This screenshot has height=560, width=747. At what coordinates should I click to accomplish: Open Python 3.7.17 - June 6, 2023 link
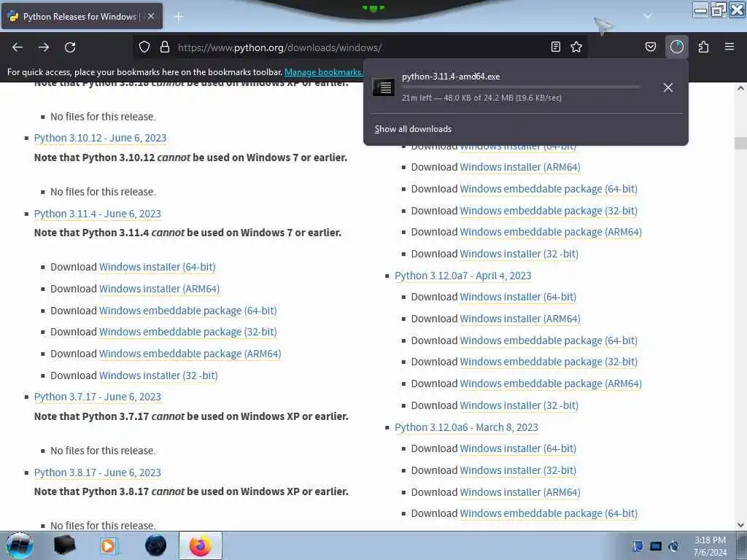[x=97, y=397]
